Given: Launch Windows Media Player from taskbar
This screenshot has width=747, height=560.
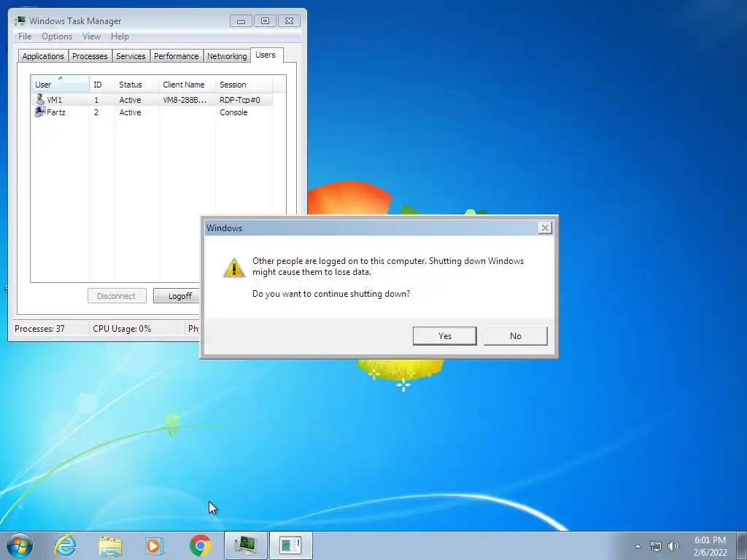Looking at the screenshot, I should [x=155, y=545].
